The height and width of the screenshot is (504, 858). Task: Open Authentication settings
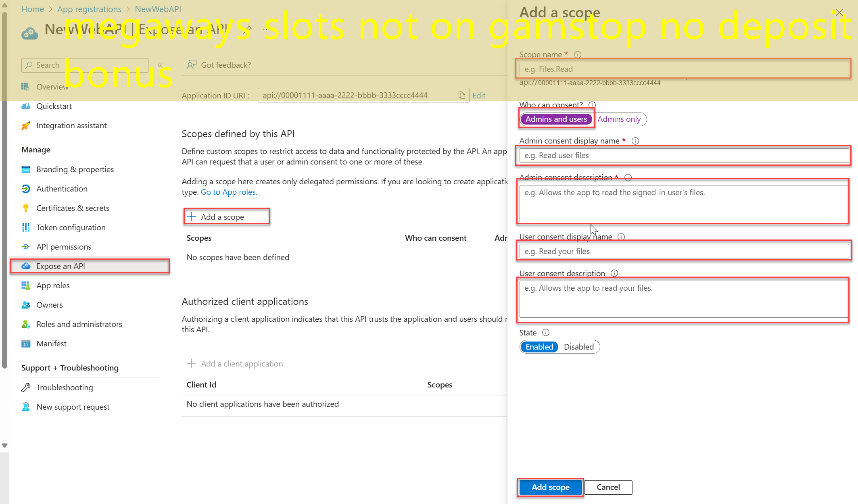62,188
